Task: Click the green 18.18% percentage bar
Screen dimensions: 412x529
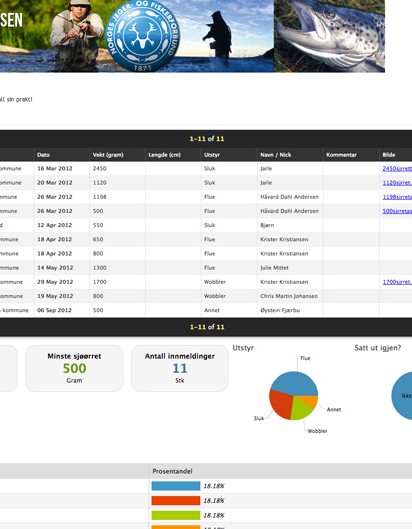Action: click(176, 515)
